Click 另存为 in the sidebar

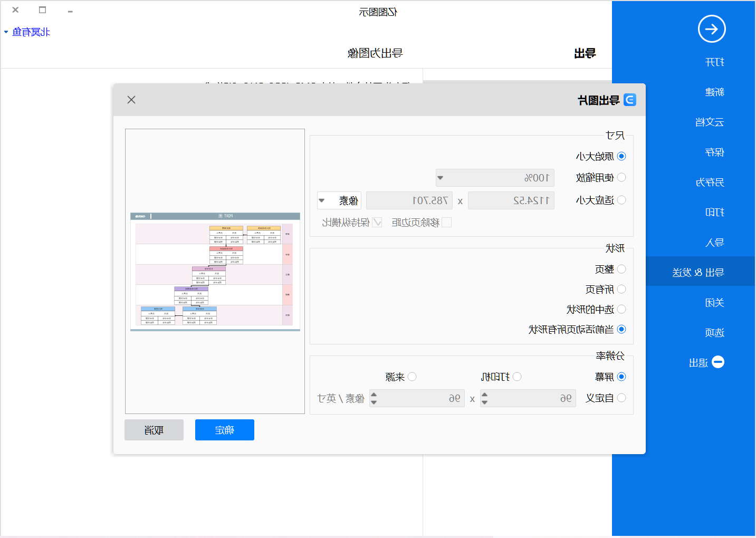pyautogui.click(x=710, y=182)
